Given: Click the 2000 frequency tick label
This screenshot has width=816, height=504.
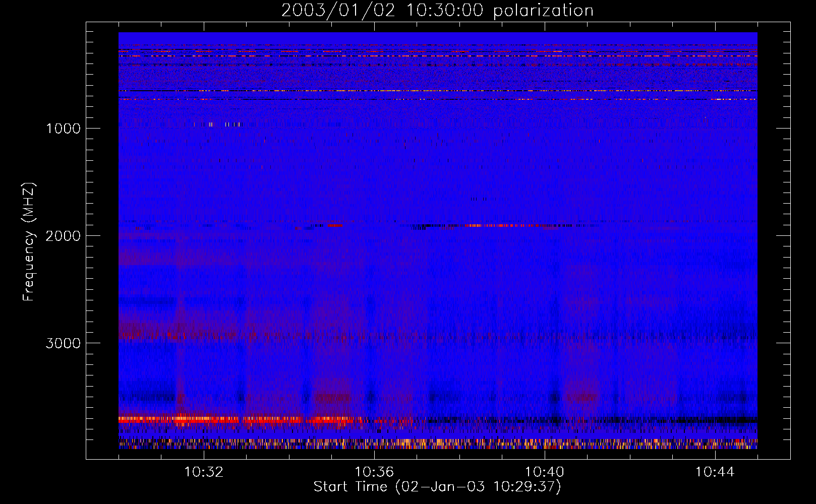Looking at the screenshot, I should (63, 236).
